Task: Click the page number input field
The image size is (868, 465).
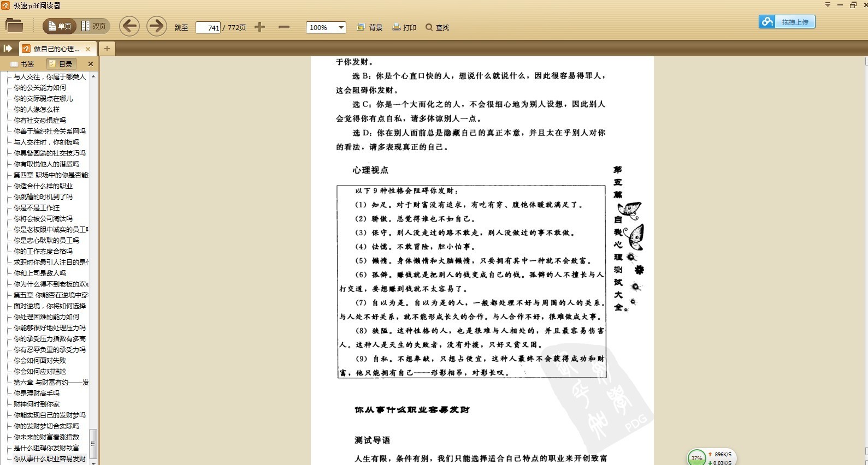Action: point(208,27)
